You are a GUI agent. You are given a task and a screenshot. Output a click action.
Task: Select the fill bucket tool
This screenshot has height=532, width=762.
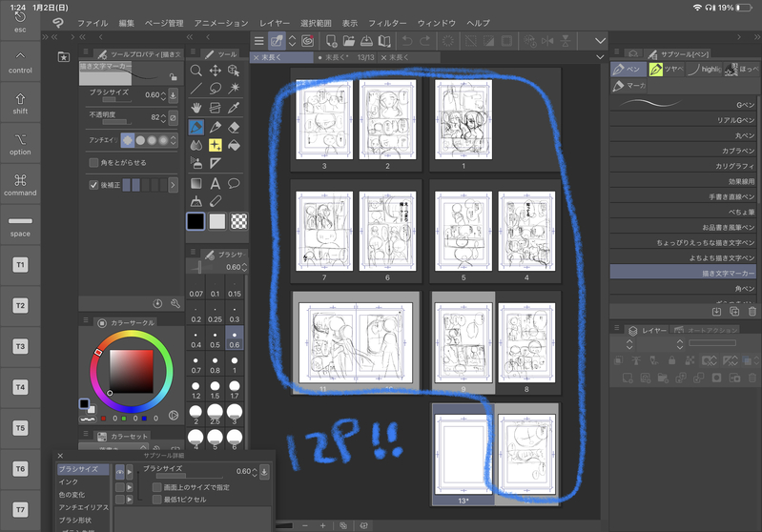coord(234,145)
